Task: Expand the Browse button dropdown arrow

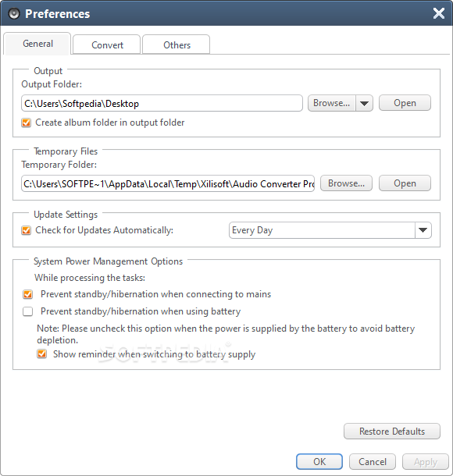Action: coord(364,103)
